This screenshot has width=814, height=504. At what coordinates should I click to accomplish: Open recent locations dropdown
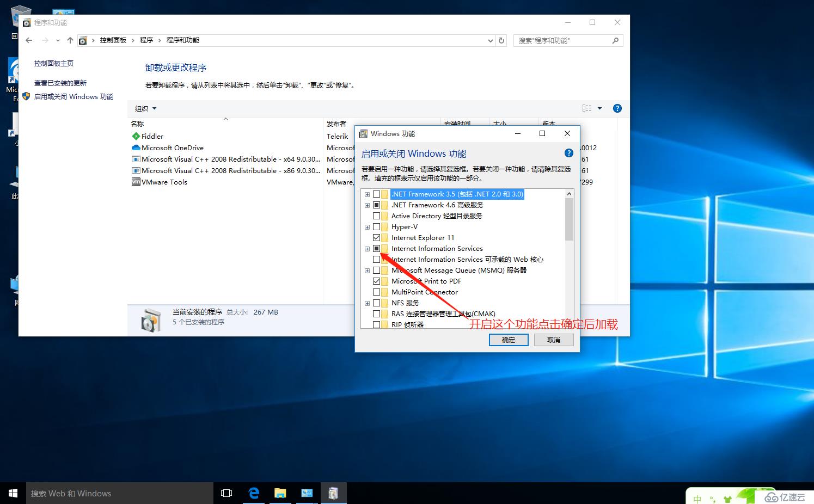[58, 40]
